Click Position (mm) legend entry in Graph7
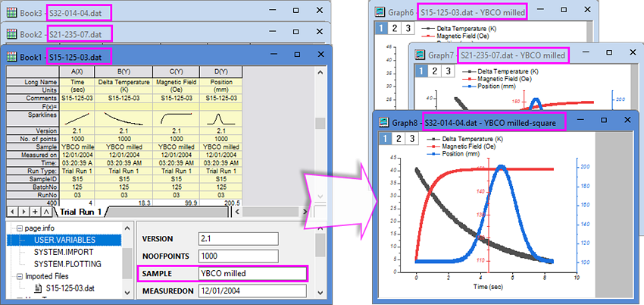The width and height of the screenshot is (644, 305). pyautogui.click(x=489, y=86)
